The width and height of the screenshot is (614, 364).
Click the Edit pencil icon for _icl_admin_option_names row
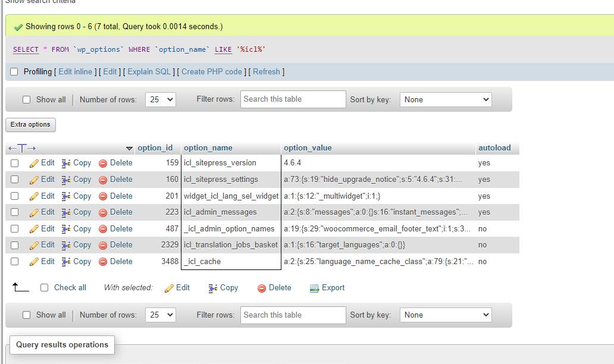pos(34,229)
